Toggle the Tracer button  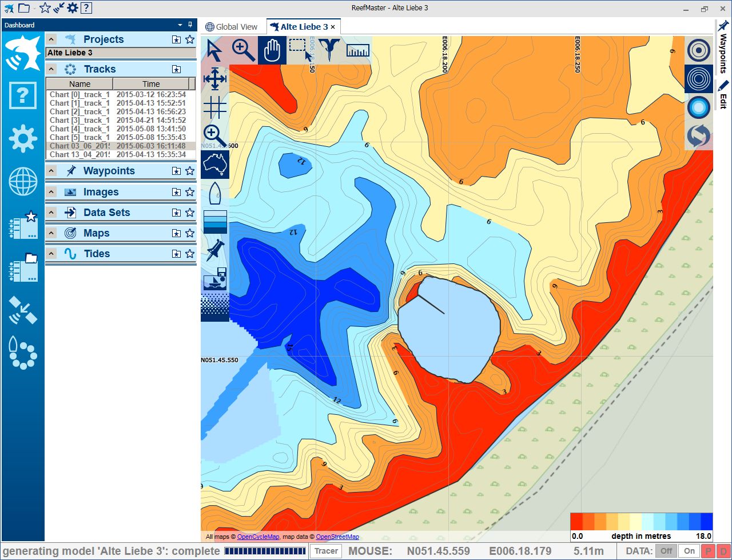pos(327,551)
